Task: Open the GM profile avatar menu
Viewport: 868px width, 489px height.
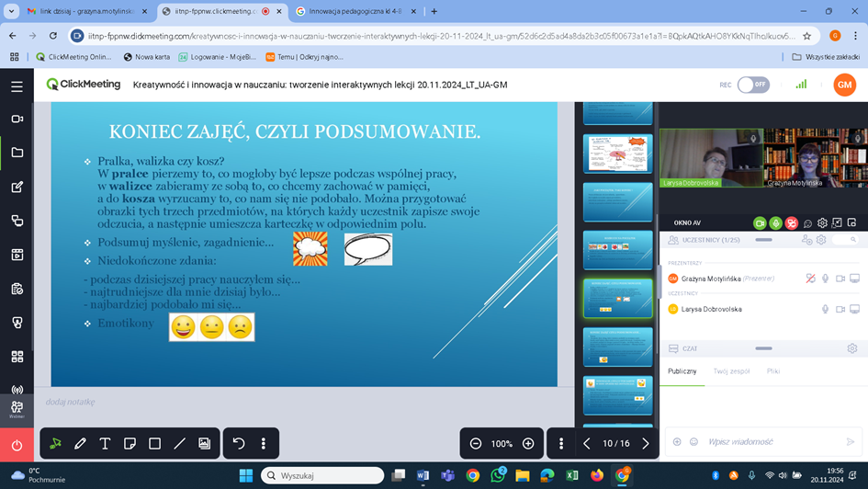Action: (844, 85)
